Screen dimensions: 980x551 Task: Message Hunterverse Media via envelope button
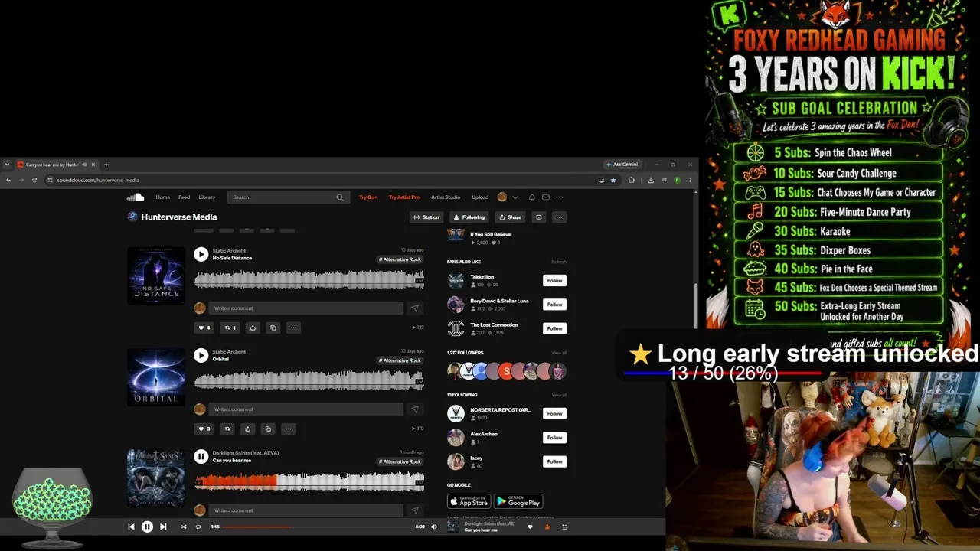click(x=539, y=217)
